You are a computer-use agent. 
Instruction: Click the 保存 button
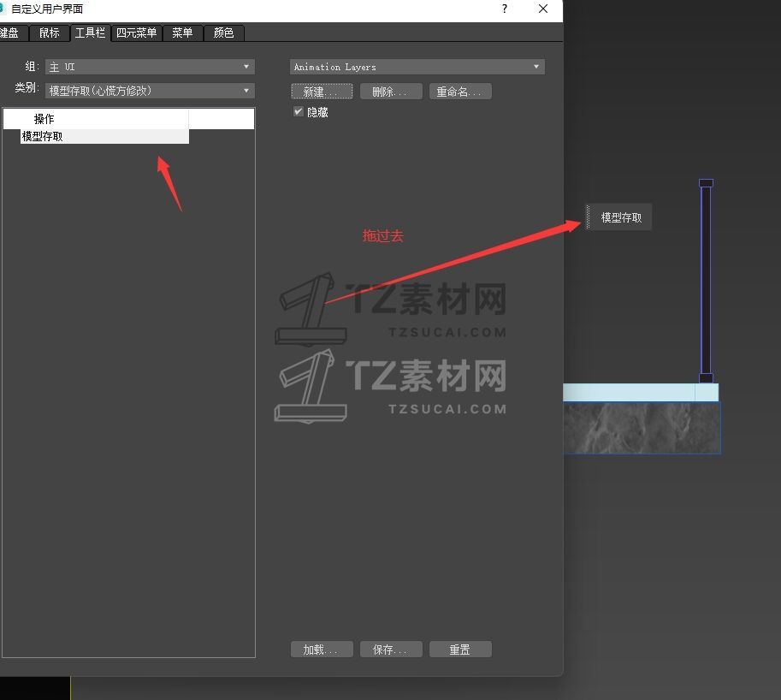tap(391, 650)
